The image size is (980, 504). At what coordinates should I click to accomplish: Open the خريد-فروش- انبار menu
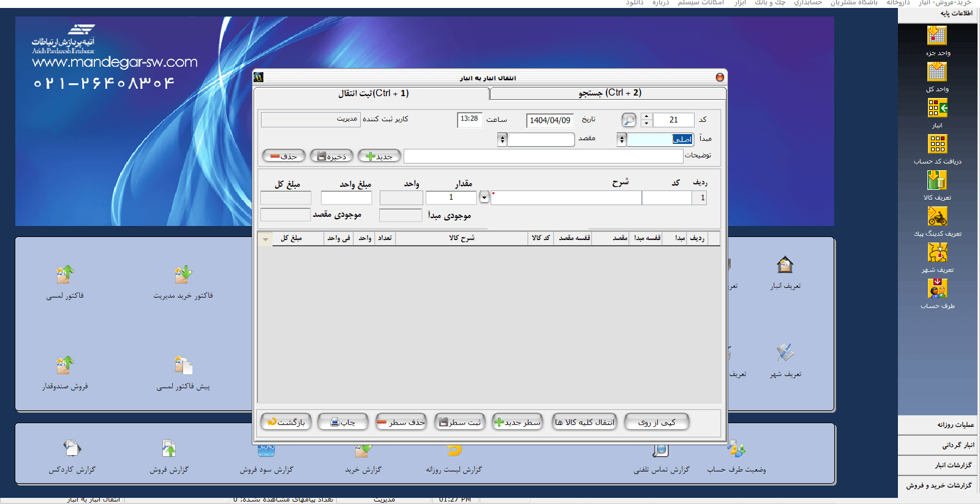[944, 3]
